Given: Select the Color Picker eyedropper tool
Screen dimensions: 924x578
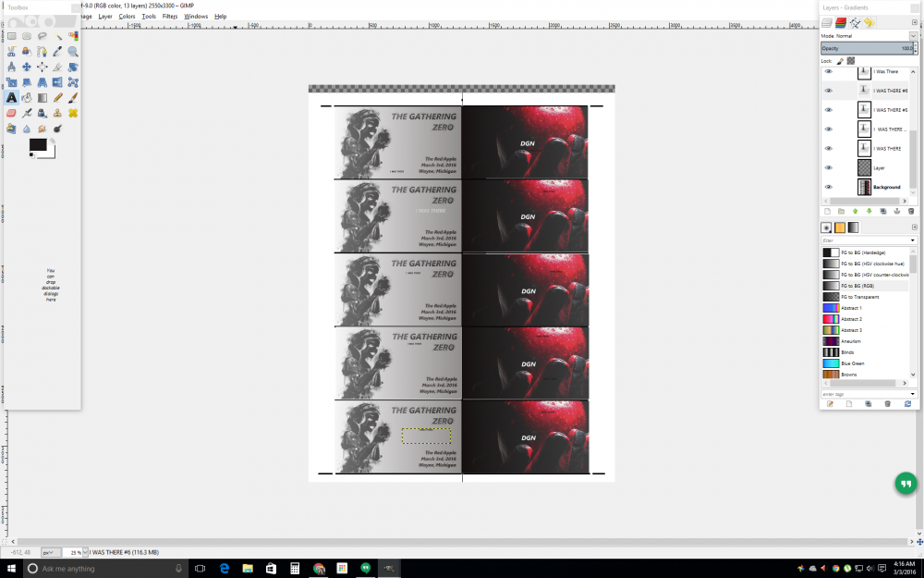Looking at the screenshot, I should 57,52.
